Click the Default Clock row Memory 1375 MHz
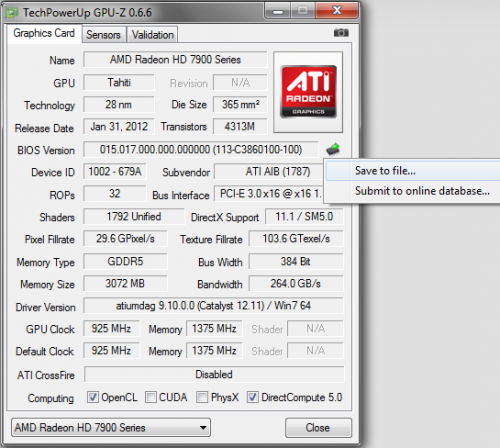Screen dimensions: 500x448 pyautogui.click(x=214, y=351)
